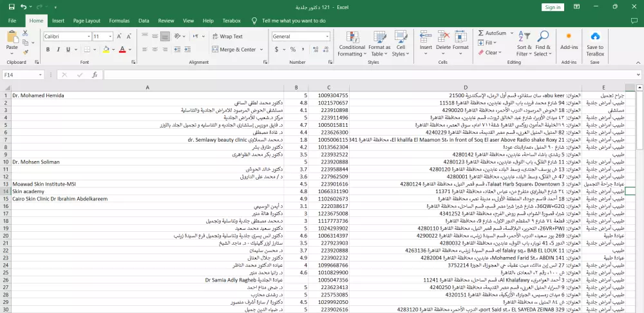
Task: Click the Clear button in Editing group
Action: [x=489, y=52]
